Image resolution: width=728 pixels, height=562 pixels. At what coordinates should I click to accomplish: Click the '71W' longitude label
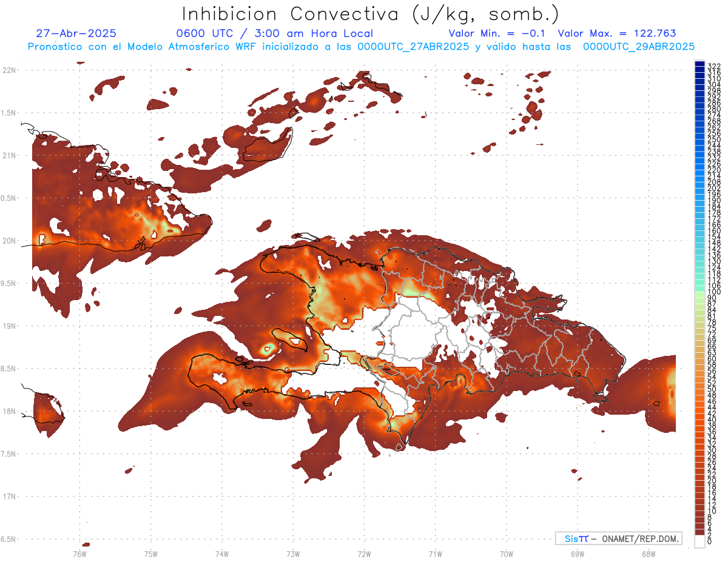click(x=435, y=554)
